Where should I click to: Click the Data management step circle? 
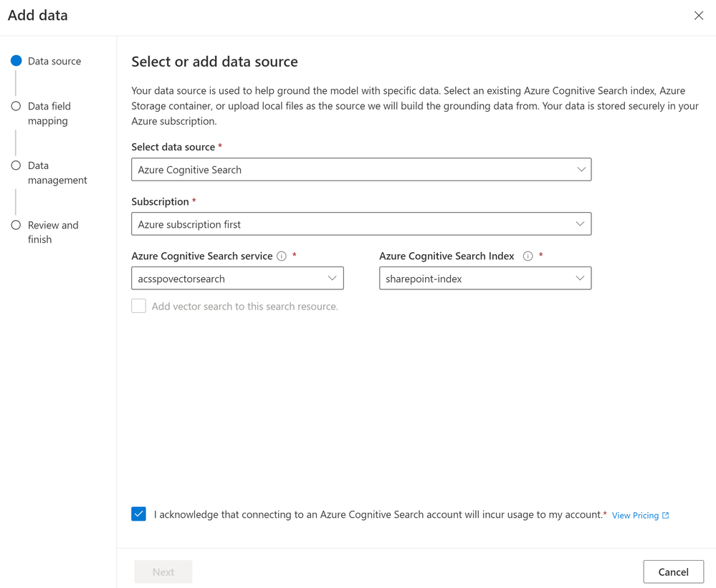point(16,165)
